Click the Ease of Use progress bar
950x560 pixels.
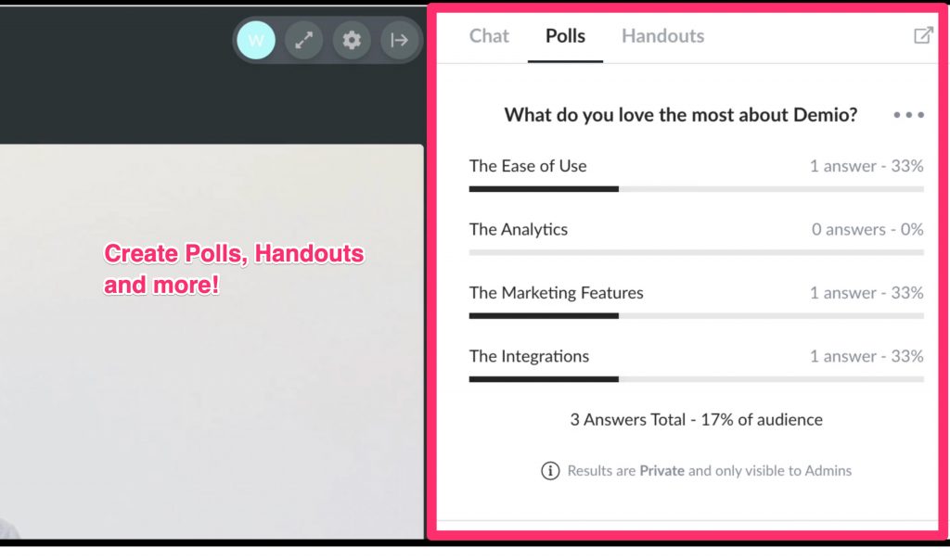click(696, 189)
